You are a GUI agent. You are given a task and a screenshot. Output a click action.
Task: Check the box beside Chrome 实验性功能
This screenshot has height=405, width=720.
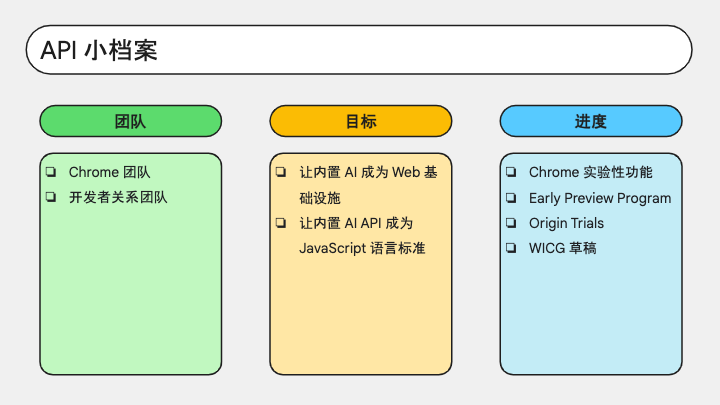[x=511, y=172]
